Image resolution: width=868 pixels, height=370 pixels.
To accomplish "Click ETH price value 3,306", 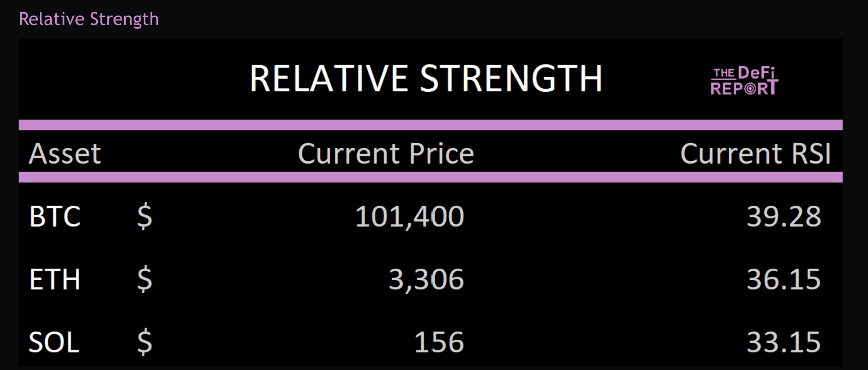I will click(x=426, y=279).
